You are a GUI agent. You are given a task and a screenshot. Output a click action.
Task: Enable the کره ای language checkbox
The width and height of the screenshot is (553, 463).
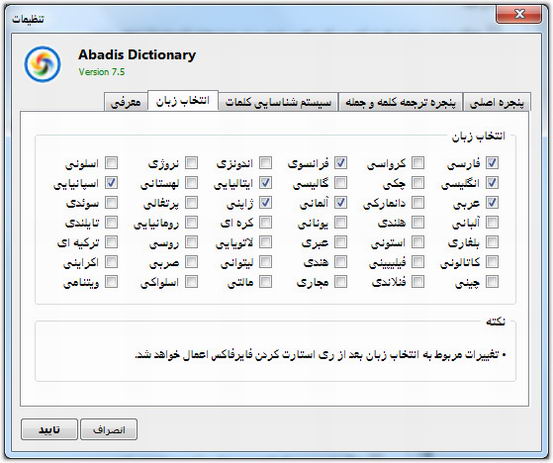[265, 223]
